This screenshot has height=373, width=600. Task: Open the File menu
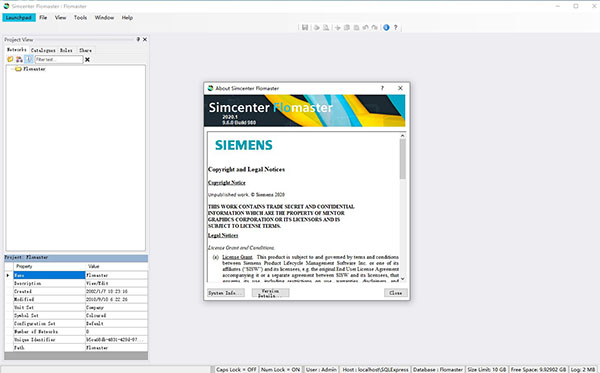(x=43, y=18)
